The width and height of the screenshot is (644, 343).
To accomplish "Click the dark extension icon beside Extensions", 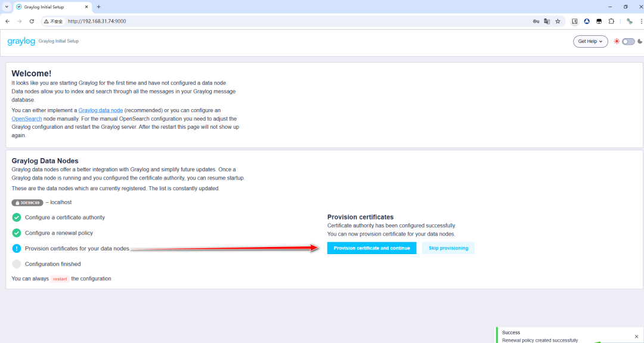I will 599,21.
